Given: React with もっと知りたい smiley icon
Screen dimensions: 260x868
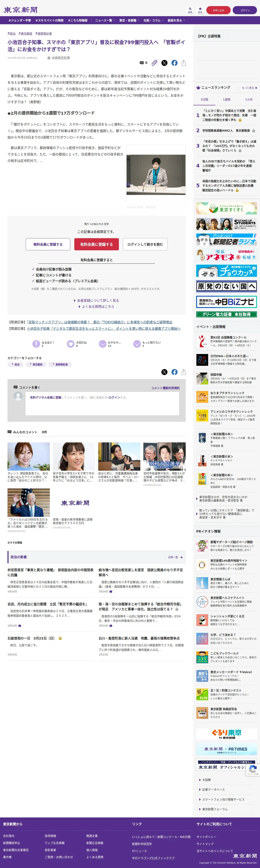Looking at the screenshot, I should point(137,344).
